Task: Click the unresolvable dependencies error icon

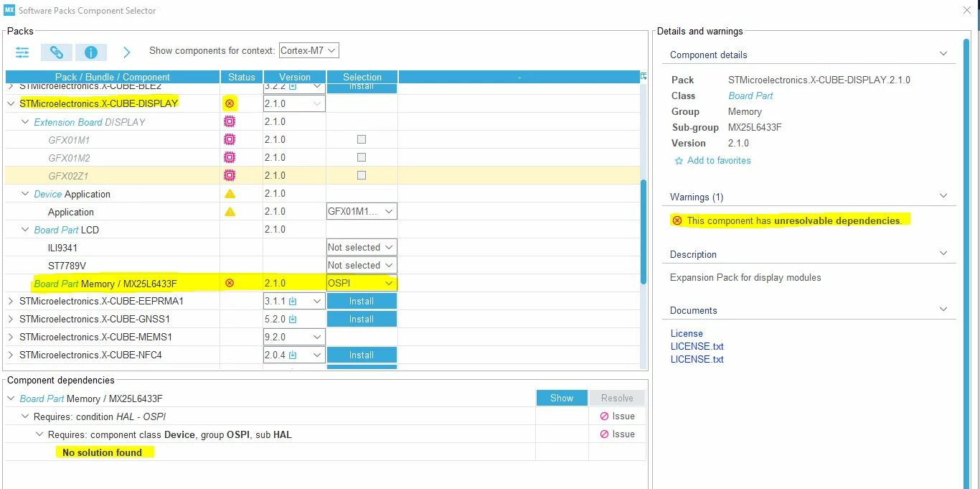Action: click(677, 220)
